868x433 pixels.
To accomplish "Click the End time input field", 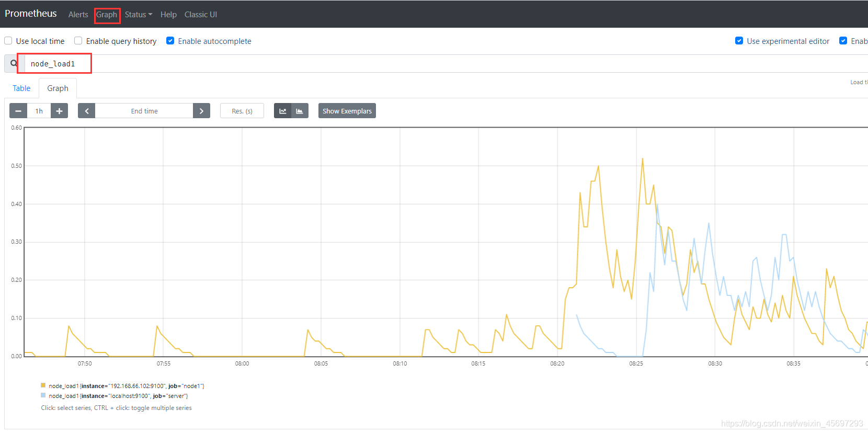I will coord(144,111).
